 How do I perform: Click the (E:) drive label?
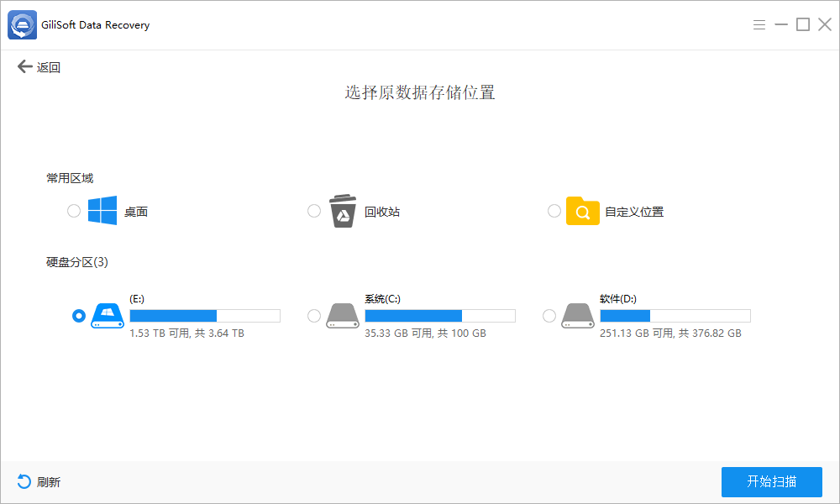point(137,299)
